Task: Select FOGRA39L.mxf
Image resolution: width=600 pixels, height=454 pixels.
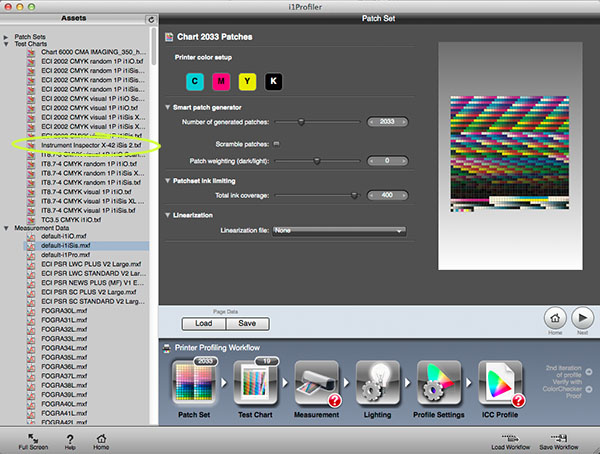Action: tap(64, 395)
